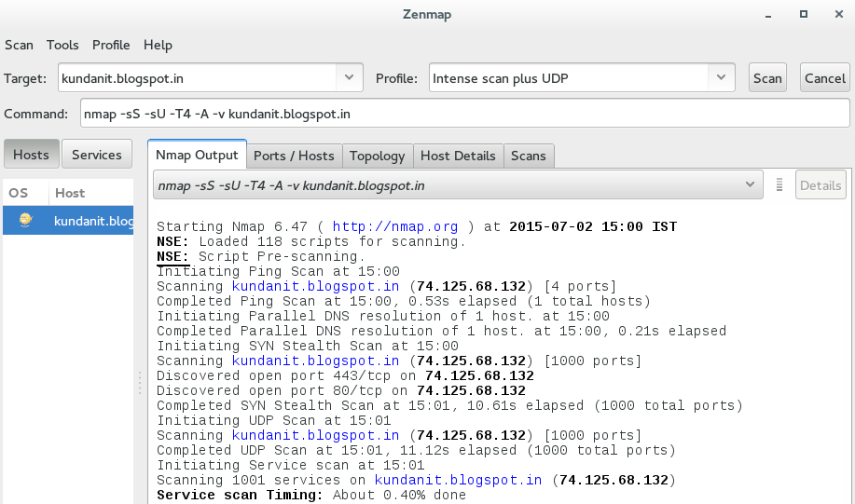Cancel the running scan
This screenshot has width=855, height=504.
(824, 78)
